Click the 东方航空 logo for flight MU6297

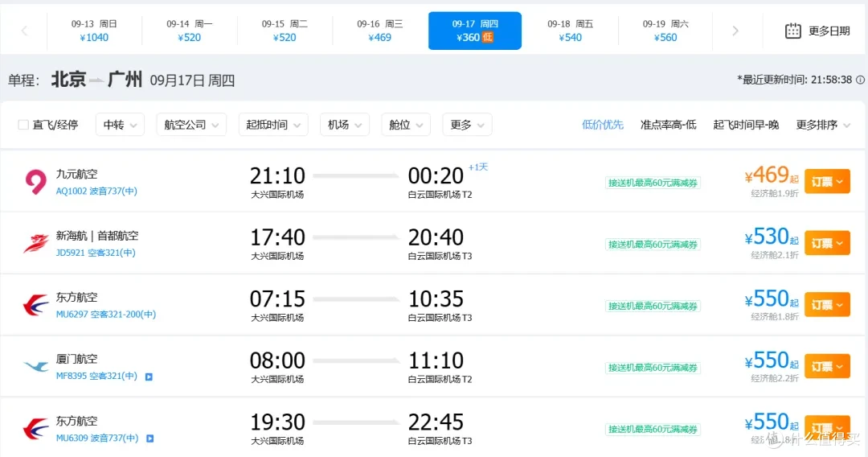(36, 305)
